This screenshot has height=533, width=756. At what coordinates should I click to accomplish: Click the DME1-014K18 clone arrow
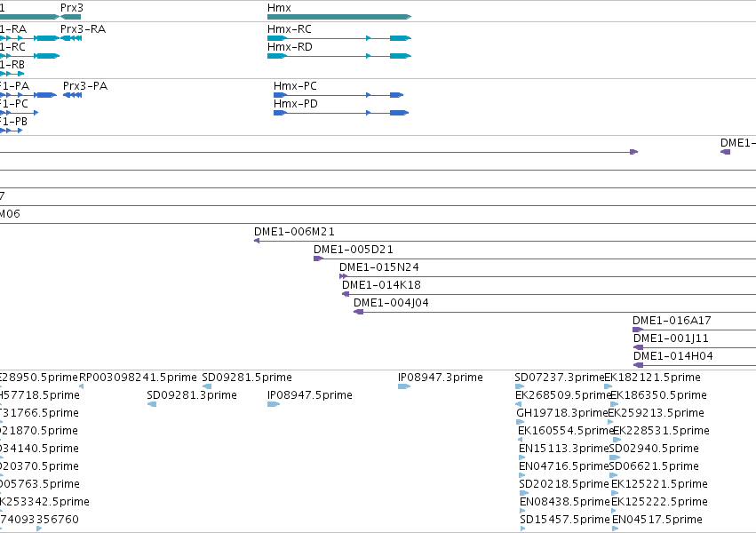tap(346, 294)
